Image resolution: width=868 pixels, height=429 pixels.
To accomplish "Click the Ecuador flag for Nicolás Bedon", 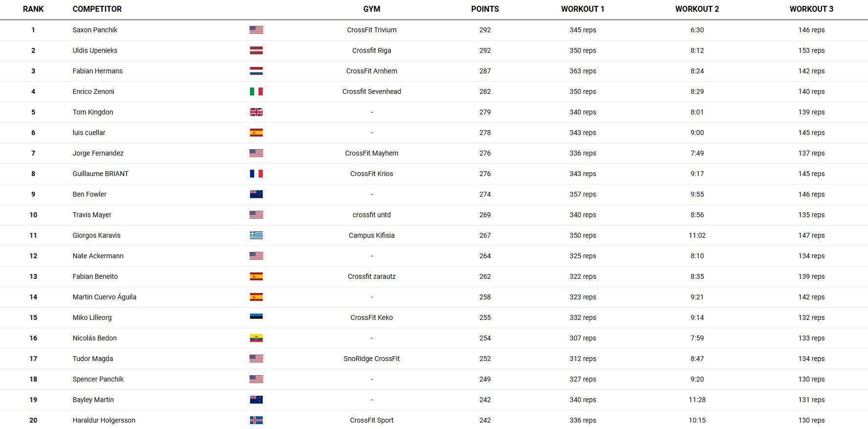I will pos(256,338).
